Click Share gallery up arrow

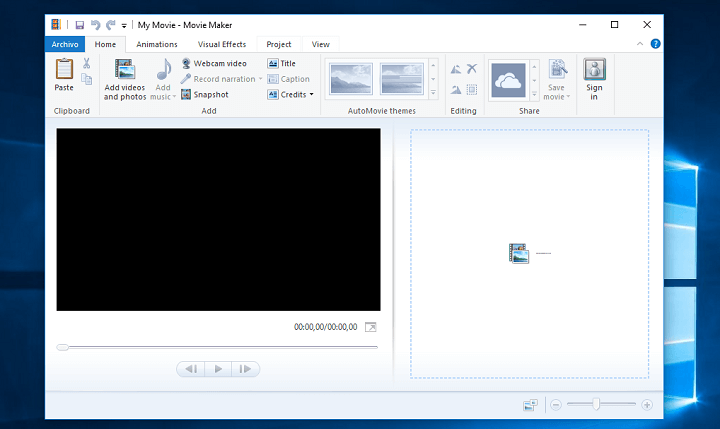pyautogui.click(x=534, y=67)
